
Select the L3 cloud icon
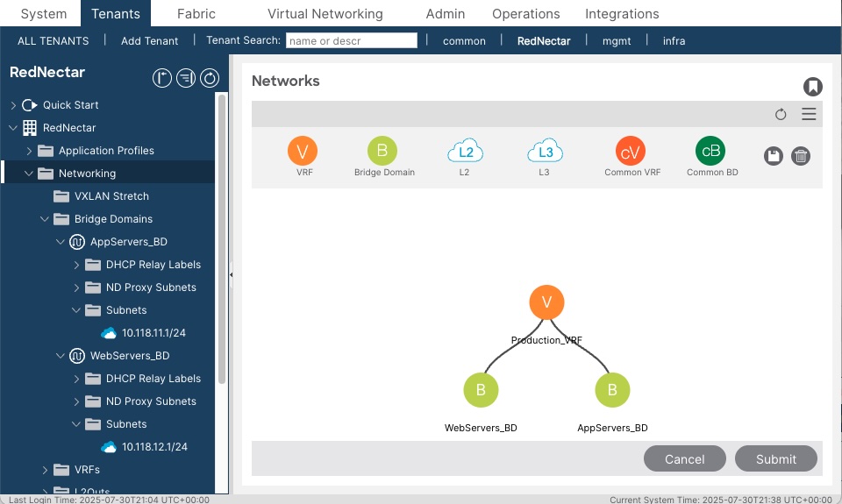[545, 152]
